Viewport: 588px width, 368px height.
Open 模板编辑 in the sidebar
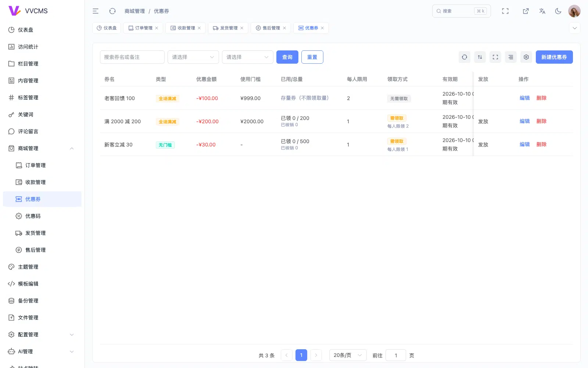coord(42,284)
